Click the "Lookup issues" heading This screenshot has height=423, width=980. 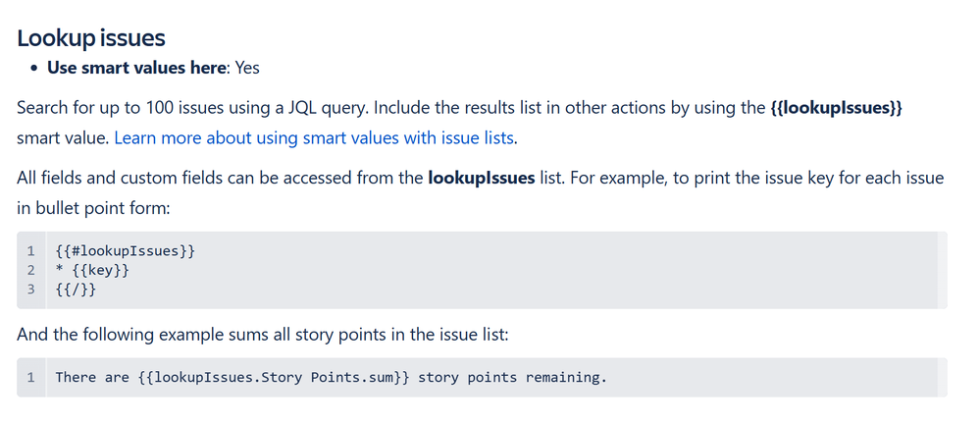tap(91, 38)
